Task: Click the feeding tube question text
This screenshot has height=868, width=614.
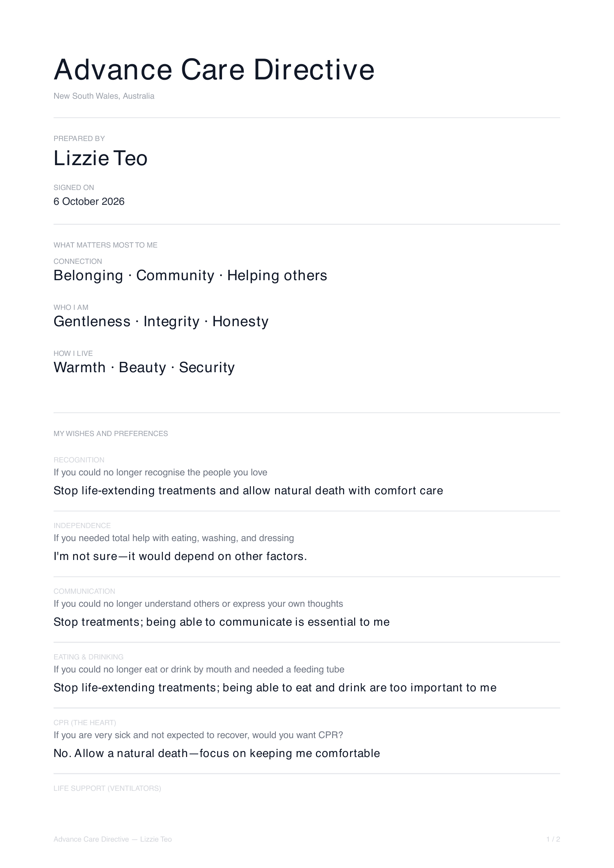Action: (199, 669)
